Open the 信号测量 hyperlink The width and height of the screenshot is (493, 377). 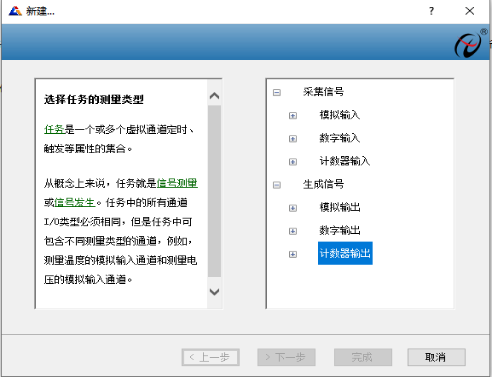click(177, 183)
